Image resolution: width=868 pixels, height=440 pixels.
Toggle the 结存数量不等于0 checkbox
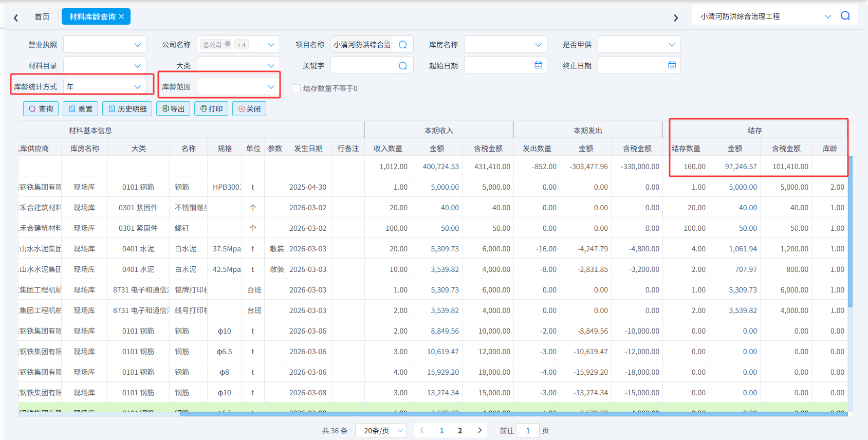(x=296, y=88)
